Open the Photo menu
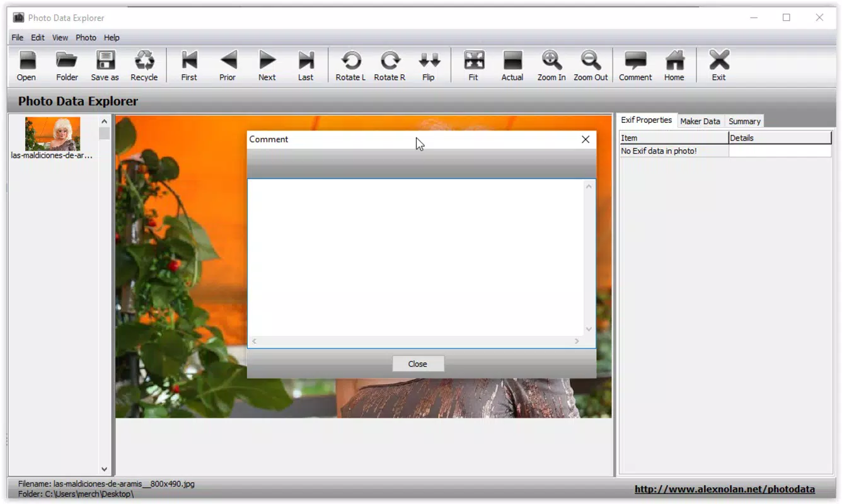 coord(86,38)
